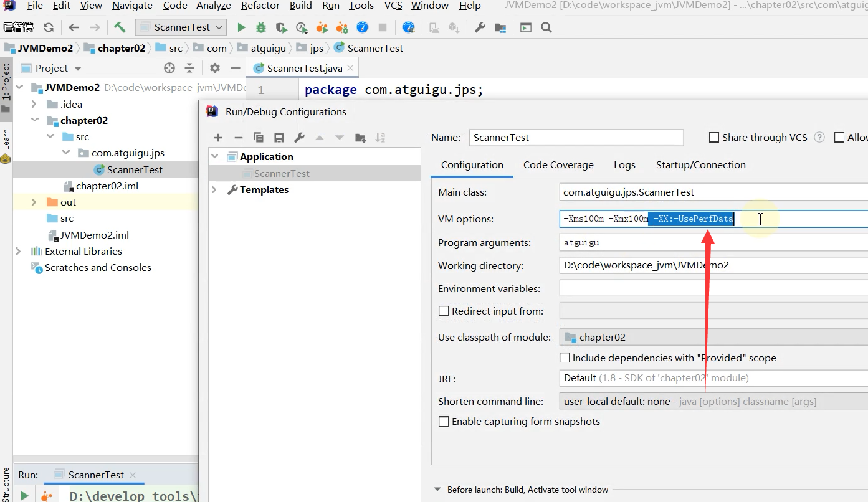This screenshot has height=502, width=868.
Task: Open Project Structure icon in toolbar
Action: pos(500,27)
